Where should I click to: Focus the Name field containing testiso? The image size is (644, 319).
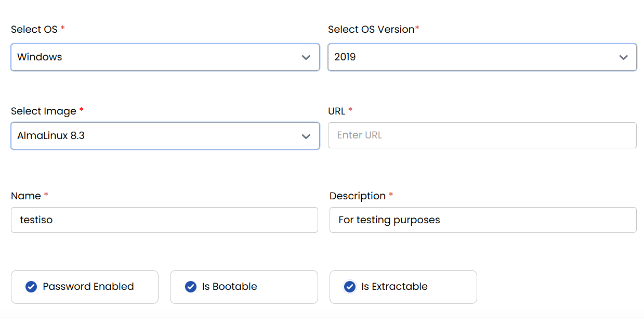coord(164,220)
